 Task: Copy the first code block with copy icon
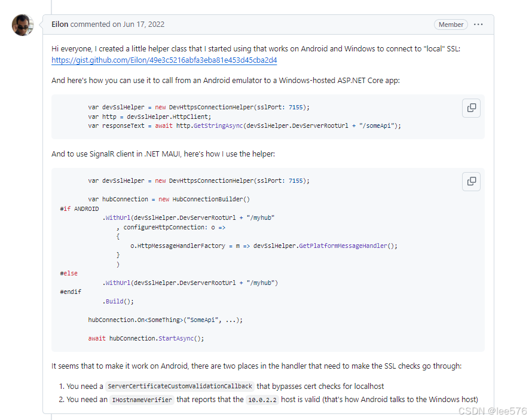click(x=471, y=108)
